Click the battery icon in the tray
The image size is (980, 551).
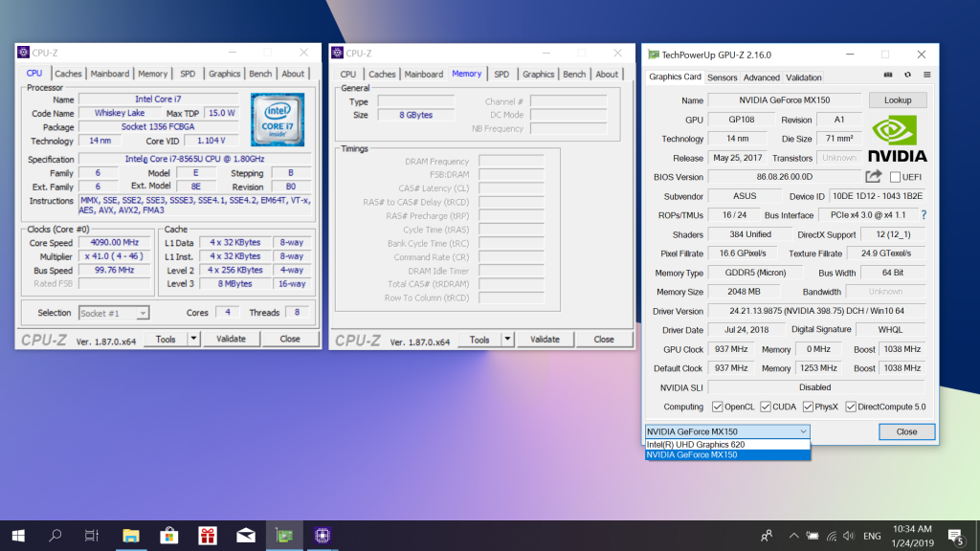(x=813, y=536)
